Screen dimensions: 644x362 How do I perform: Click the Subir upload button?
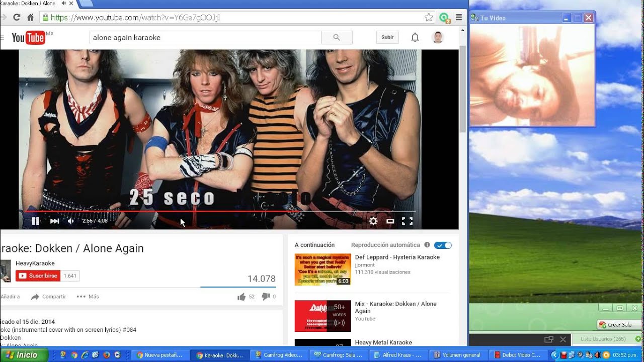tap(387, 38)
